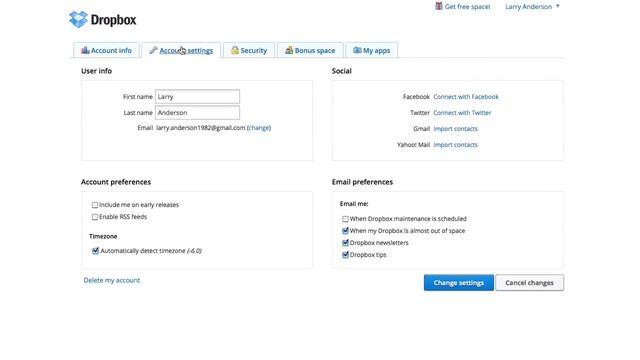Uncheck Automatically detect timezone
This screenshot has height=360, width=640.
tap(96, 251)
